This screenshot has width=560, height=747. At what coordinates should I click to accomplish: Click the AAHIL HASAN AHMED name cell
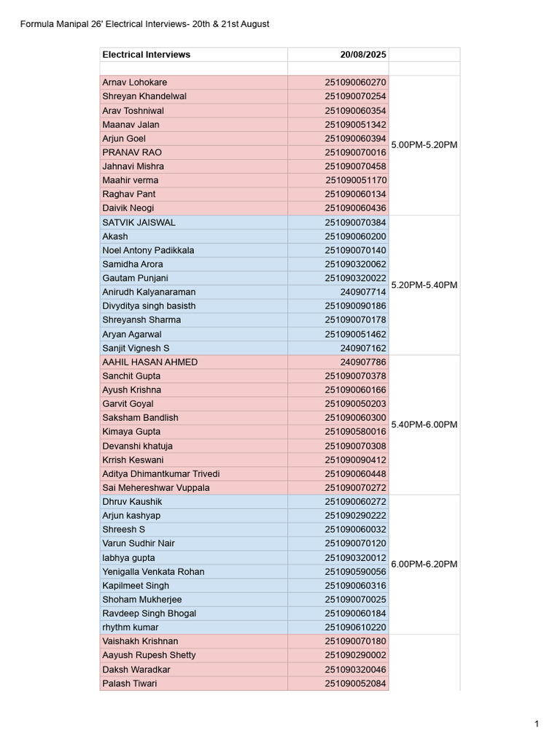click(193, 362)
